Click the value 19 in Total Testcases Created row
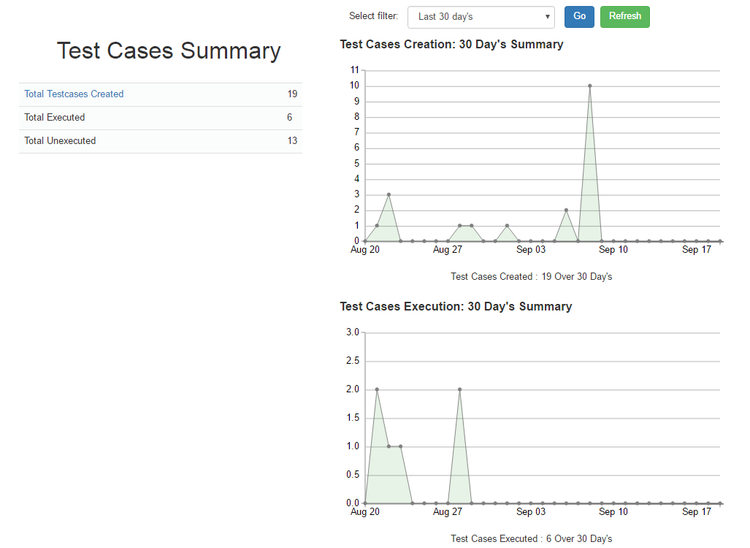750x548 pixels. [292, 94]
